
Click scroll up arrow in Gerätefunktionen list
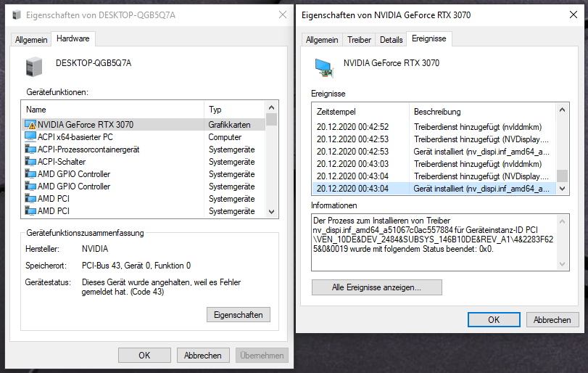(271, 107)
